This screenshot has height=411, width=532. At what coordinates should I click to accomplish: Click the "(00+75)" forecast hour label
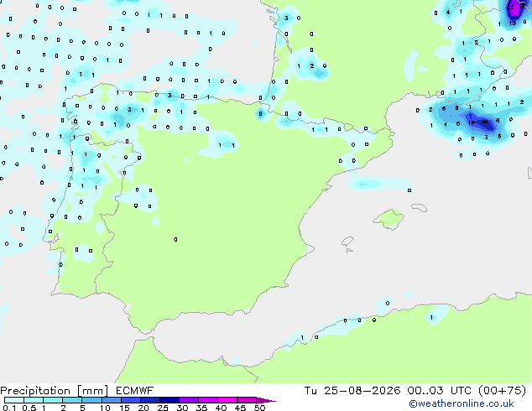coord(503,391)
